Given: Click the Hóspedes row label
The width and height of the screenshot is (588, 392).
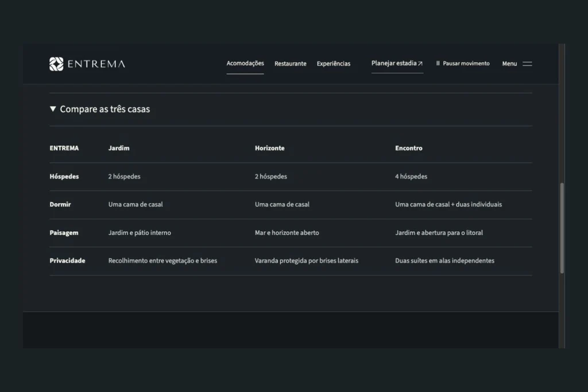Looking at the screenshot, I should 64,177.
